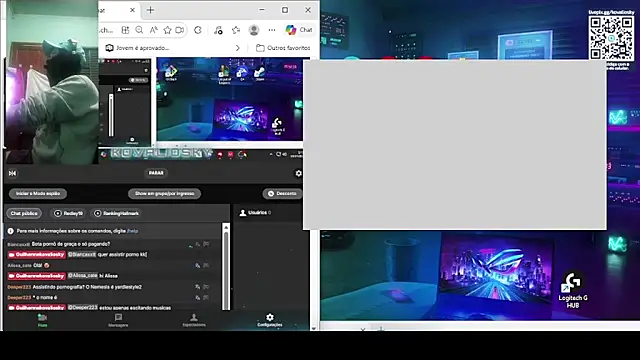Click the Alissa_cate username in chat

tap(20, 265)
